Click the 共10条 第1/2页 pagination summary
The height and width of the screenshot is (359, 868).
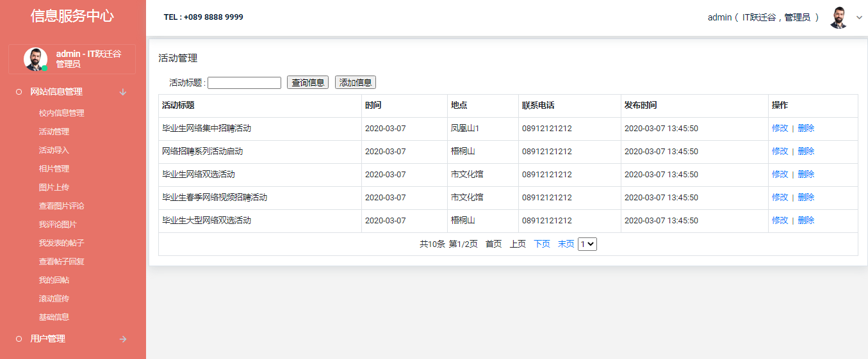448,244
